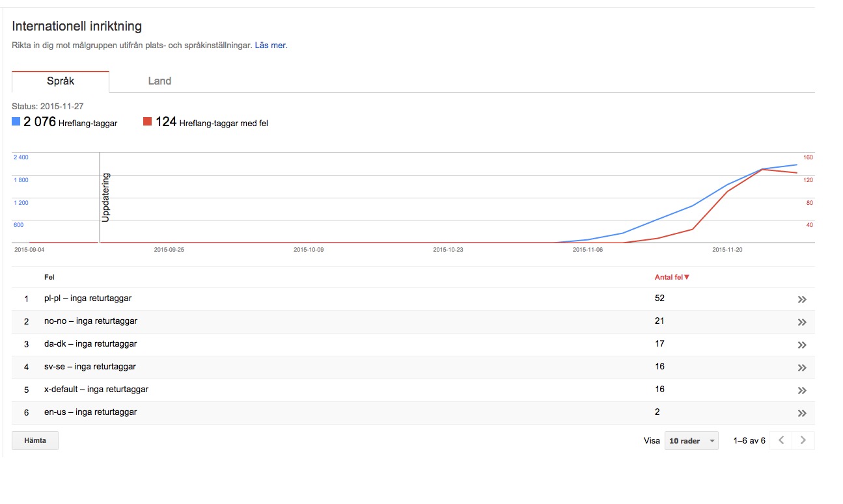Click double-chevron icon for da-dk row
The image size is (843, 504).
point(801,345)
